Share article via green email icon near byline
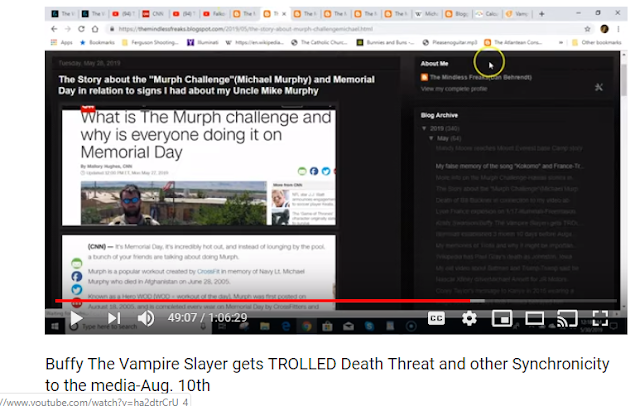 (x=302, y=171)
